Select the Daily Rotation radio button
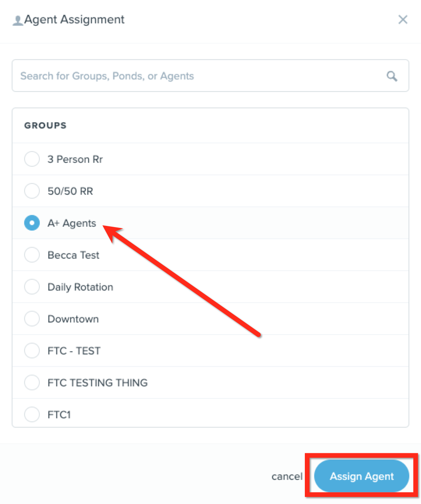 click(32, 287)
